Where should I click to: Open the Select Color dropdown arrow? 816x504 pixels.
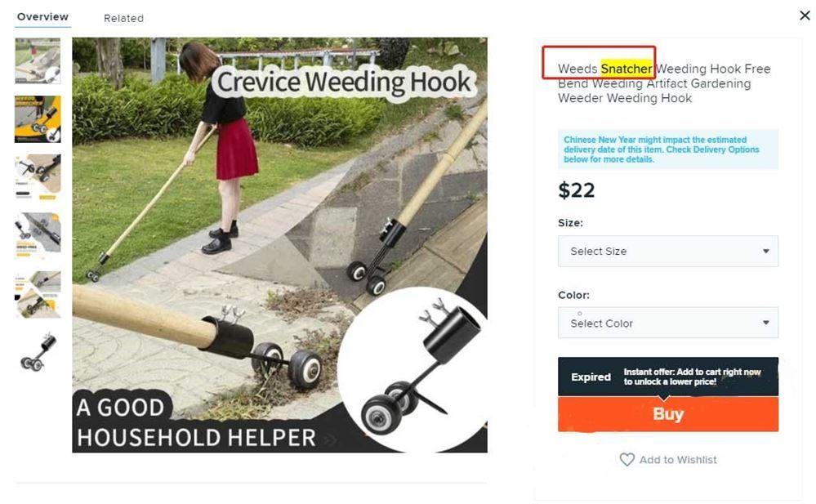click(766, 323)
